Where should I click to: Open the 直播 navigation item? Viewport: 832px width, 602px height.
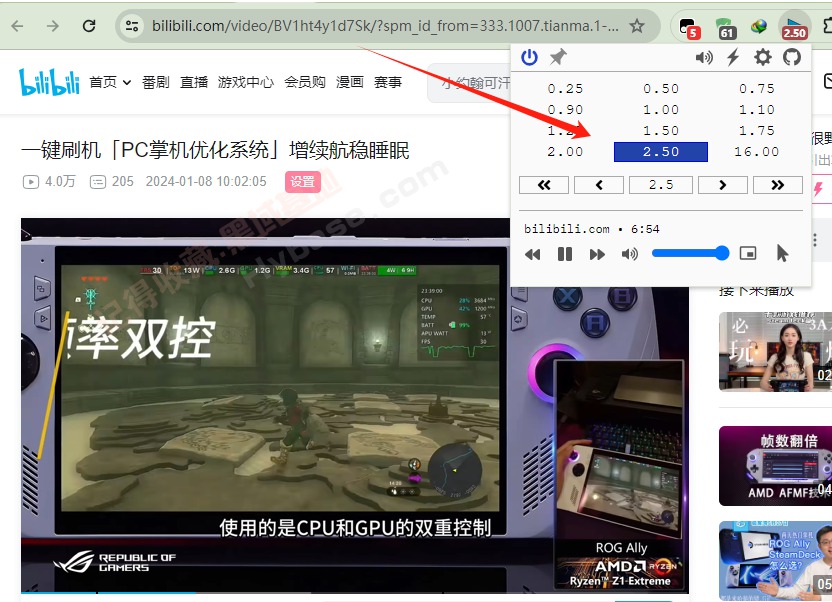click(194, 82)
